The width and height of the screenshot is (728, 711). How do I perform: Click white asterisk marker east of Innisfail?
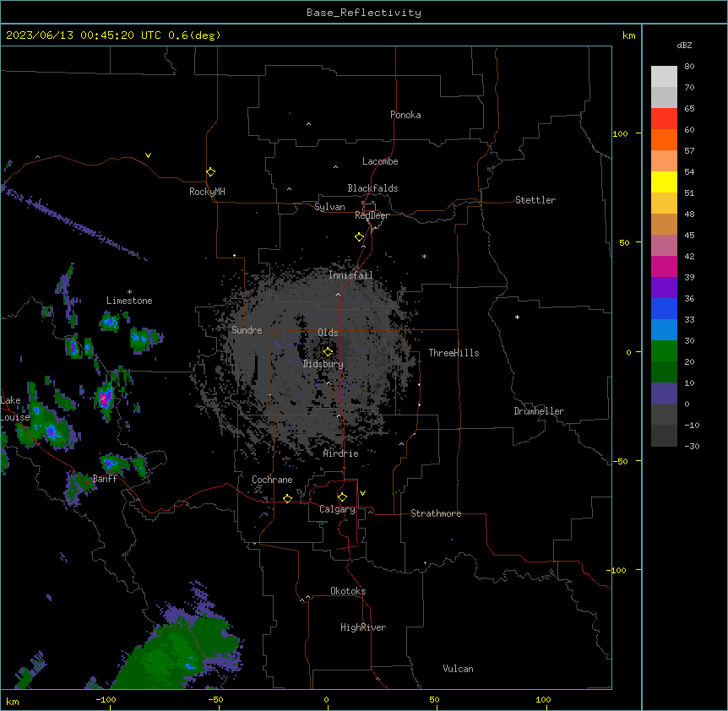424,256
